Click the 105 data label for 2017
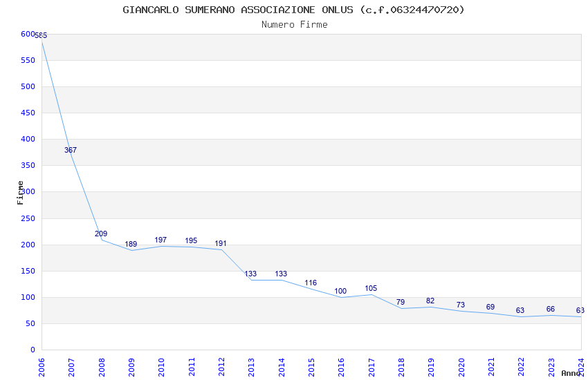This screenshot has height=380, width=588. pos(371,289)
